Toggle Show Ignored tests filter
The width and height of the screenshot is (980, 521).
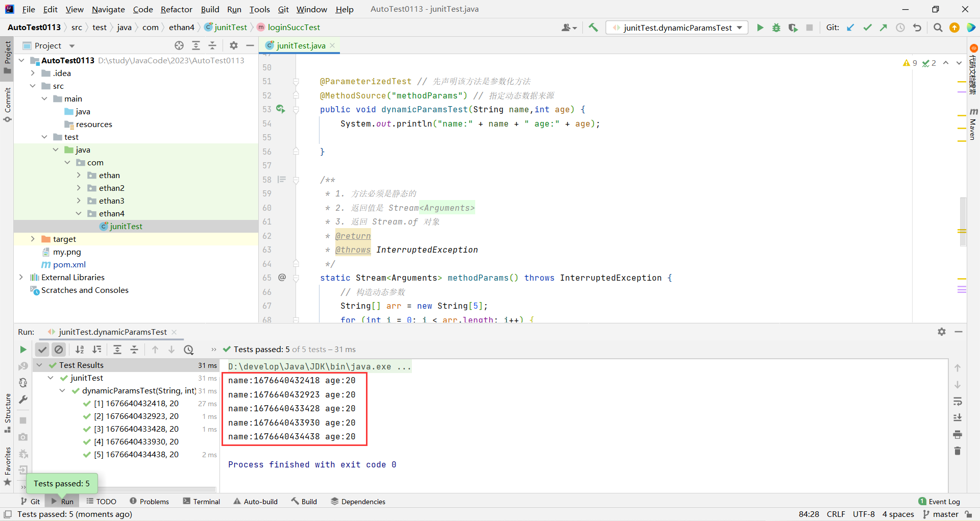click(x=59, y=350)
